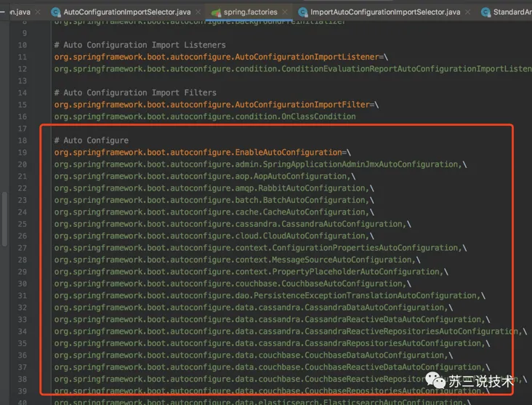Image resolution: width=532 pixels, height=405 pixels.
Task: Close the leftmost n.java tab
Action: (x=38, y=12)
